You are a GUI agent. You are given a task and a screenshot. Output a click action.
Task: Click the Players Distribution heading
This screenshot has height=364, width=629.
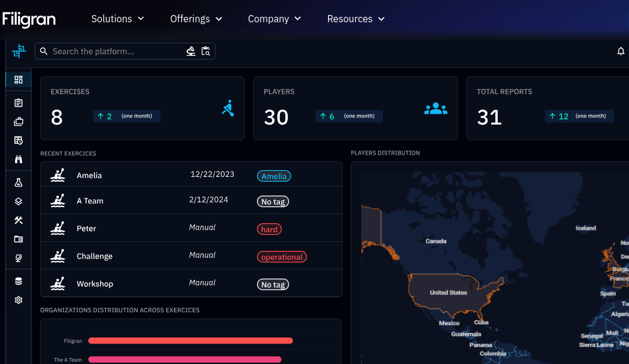click(x=385, y=153)
